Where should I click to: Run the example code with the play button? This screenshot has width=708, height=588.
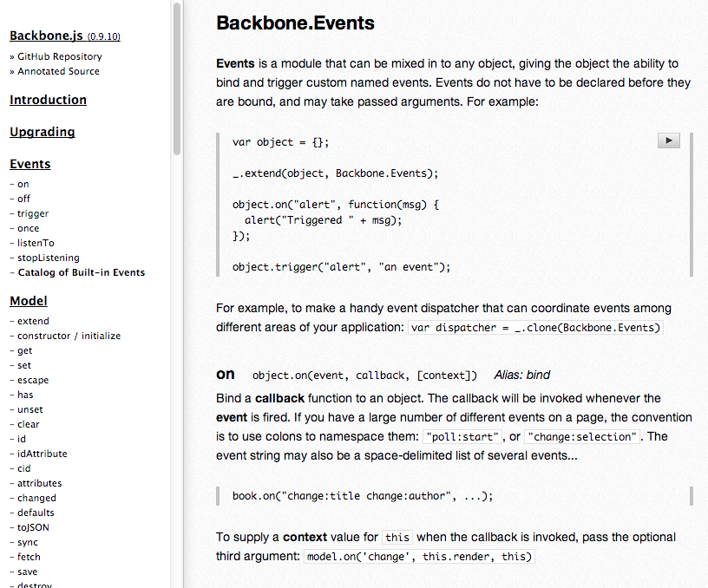coord(668,140)
